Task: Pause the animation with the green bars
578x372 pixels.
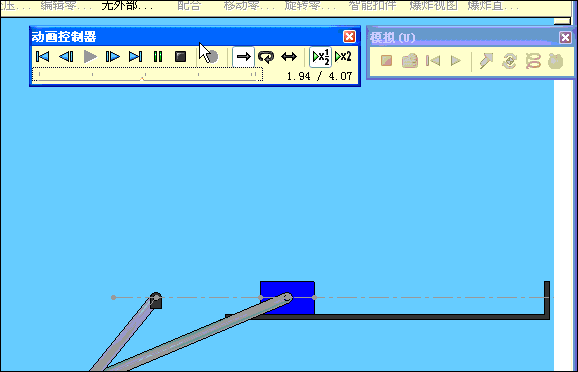Action: (158, 57)
